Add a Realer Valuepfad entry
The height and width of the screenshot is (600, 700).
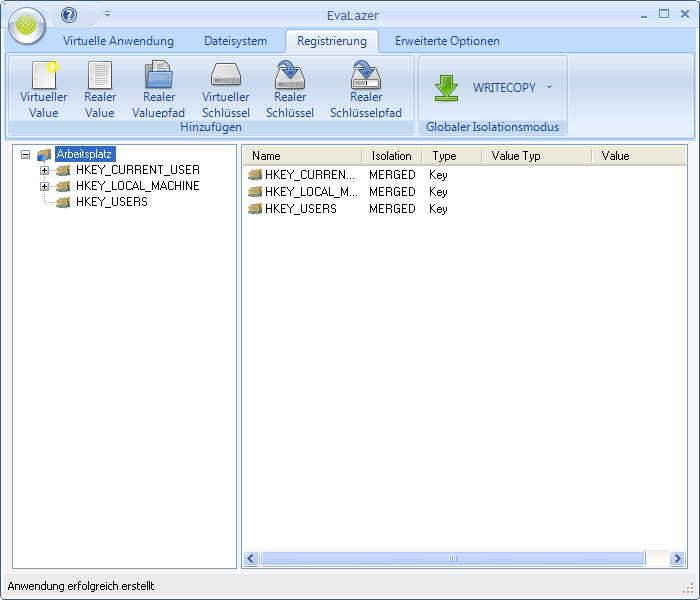tap(159, 76)
